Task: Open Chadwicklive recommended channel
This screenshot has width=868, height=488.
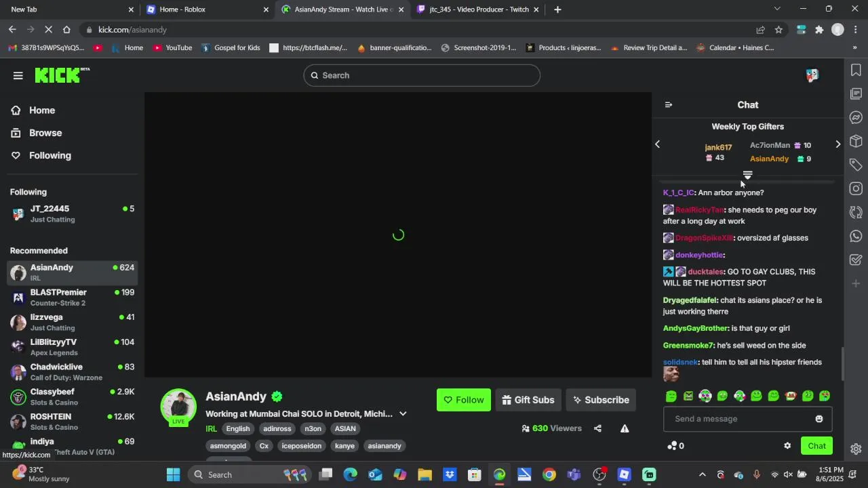Action: coord(72,372)
